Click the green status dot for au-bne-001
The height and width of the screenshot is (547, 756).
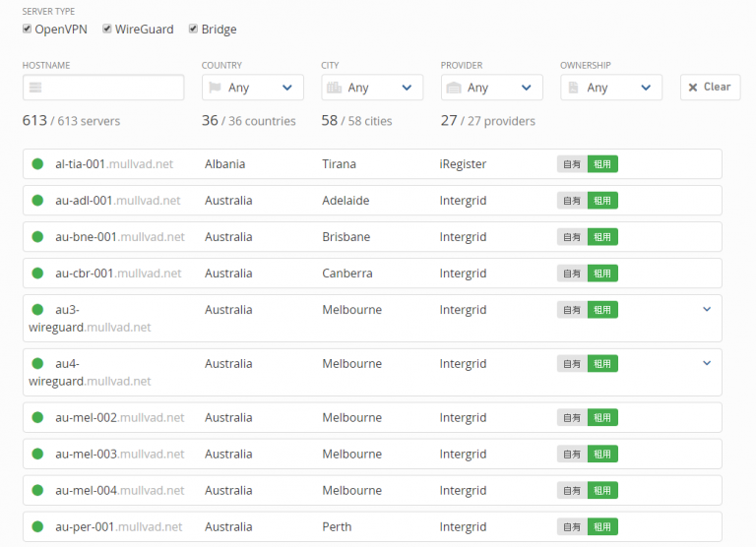pyautogui.click(x=37, y=237)
